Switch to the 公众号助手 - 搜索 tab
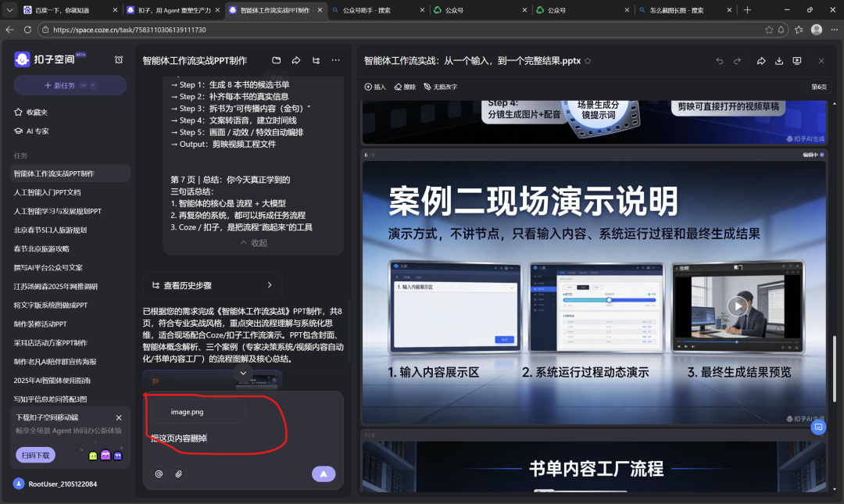 (x=378, y=9)
